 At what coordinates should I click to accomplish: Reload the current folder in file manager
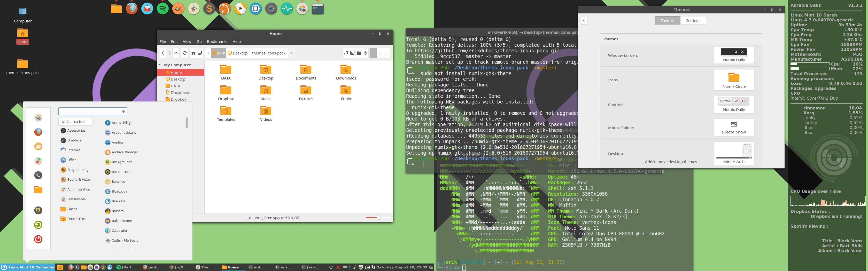[185, 53]
